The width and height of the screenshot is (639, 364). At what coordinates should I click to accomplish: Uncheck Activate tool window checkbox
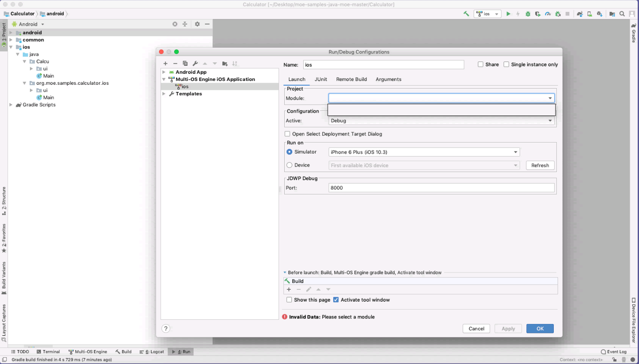(336, 300)
